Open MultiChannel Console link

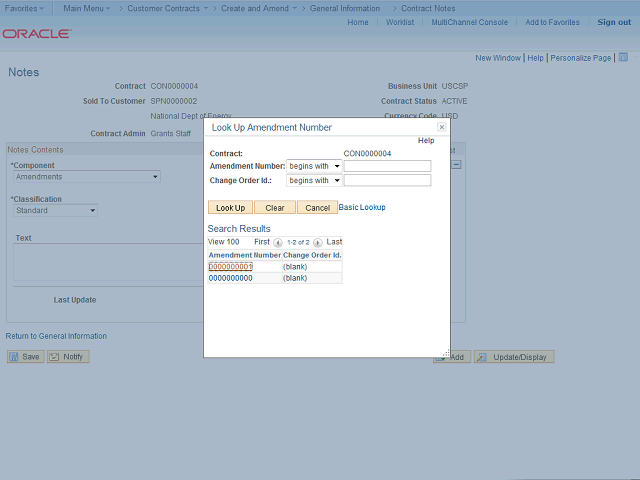[469, 22]
